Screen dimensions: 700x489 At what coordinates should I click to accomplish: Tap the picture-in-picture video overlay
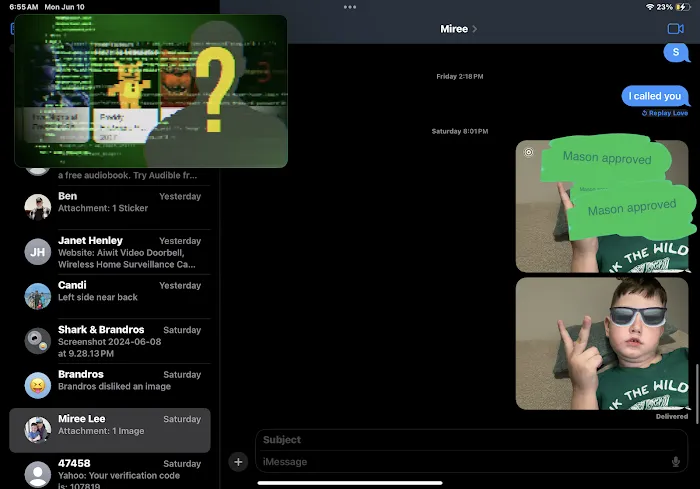coord(150,90)
